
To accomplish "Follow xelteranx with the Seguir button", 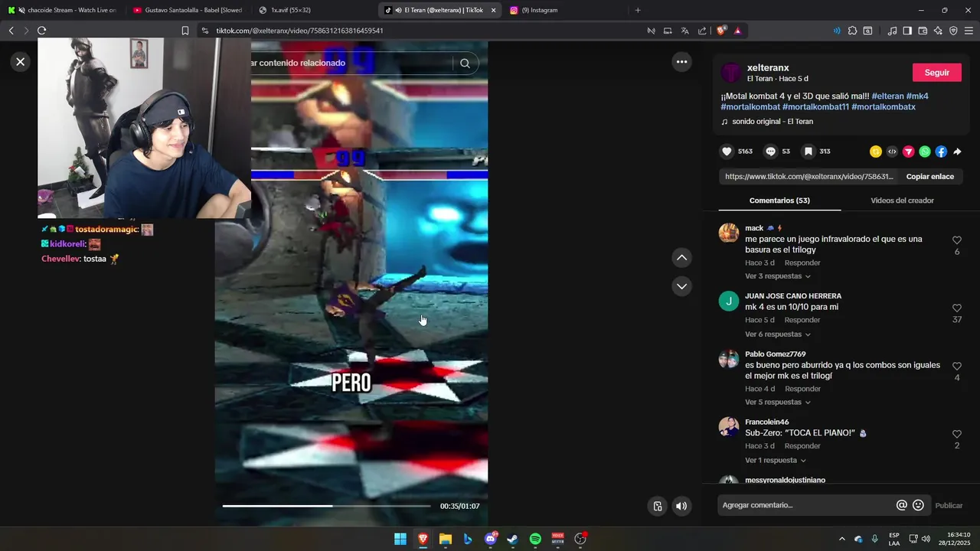I will (x=937, y=73).
